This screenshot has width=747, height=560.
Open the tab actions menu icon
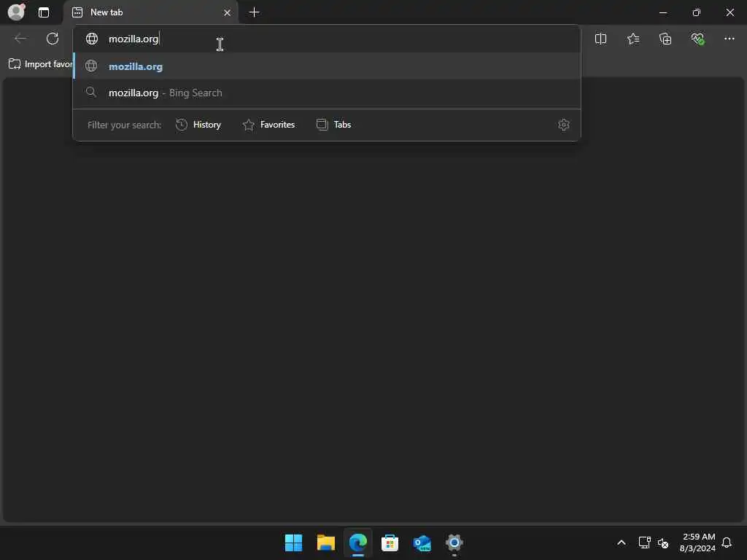click(x=43, y=12)
